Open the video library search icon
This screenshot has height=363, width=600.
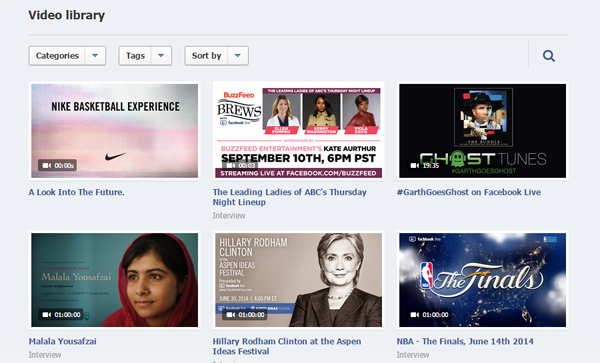549,56
